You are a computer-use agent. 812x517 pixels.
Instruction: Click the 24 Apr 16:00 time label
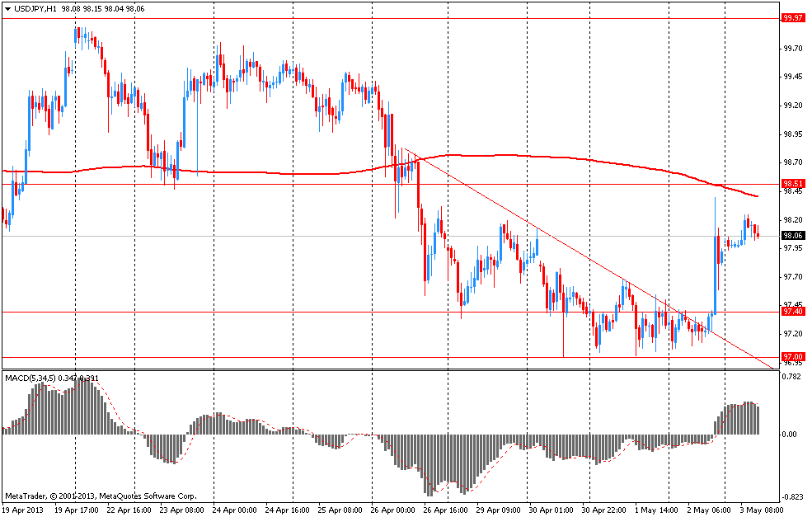tap(288, 510)
